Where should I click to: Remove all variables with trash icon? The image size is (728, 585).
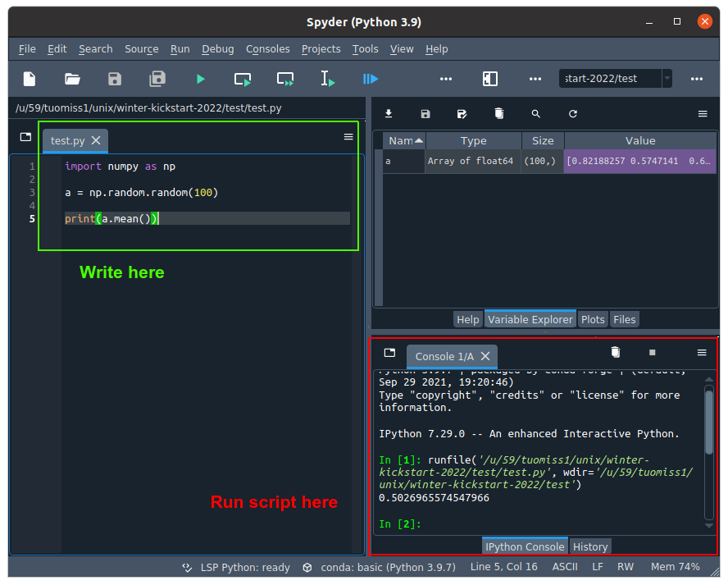(498, 114)
